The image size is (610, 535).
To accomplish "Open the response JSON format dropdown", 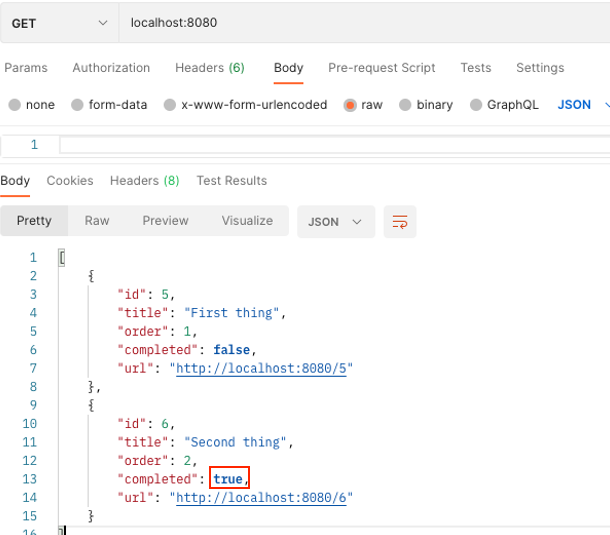I will (336, 222).
